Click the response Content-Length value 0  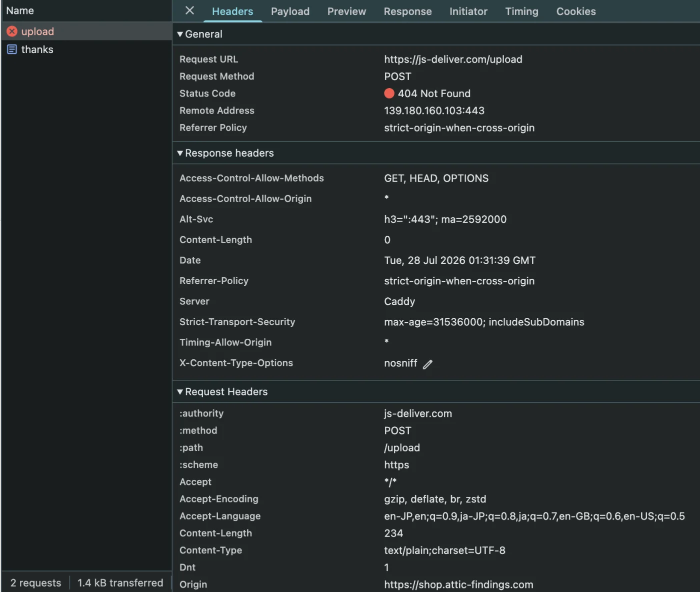point(387,240)
